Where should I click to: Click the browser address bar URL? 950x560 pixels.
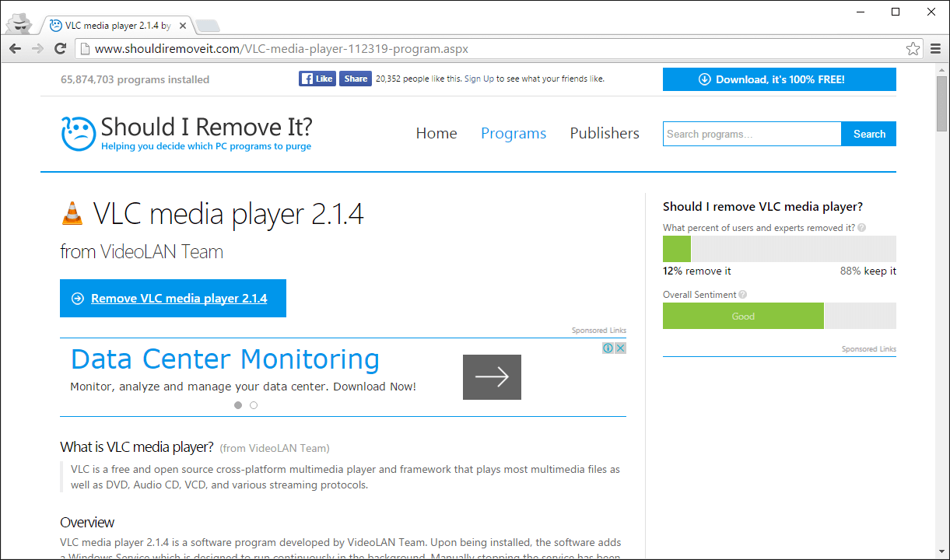click(x=282, y=49)
